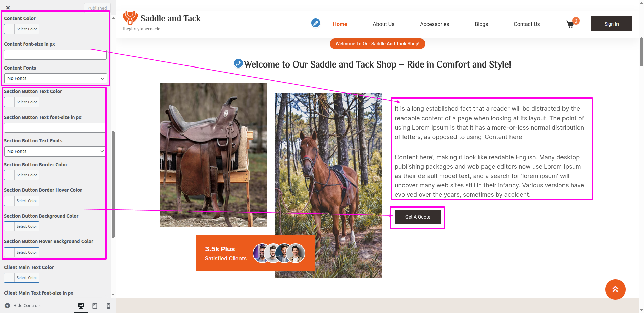Navigate to Blogs in the menu

click(x=481, y=24)
